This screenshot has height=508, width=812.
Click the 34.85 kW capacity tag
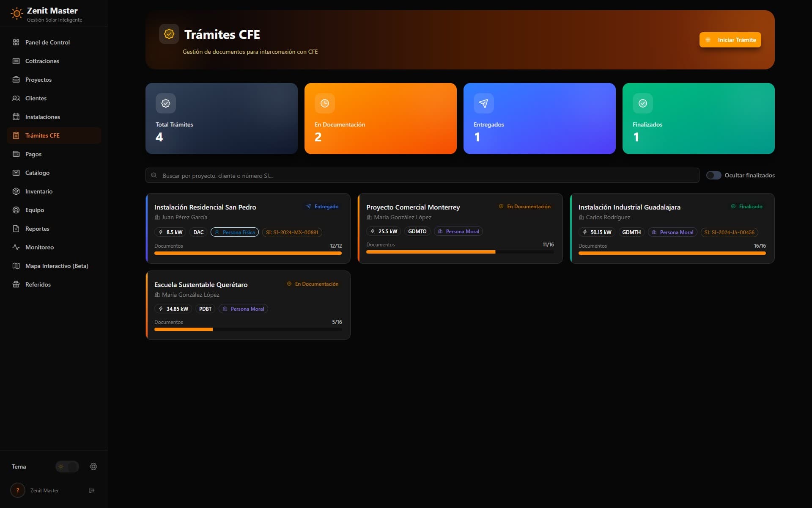tap(173, 309)
